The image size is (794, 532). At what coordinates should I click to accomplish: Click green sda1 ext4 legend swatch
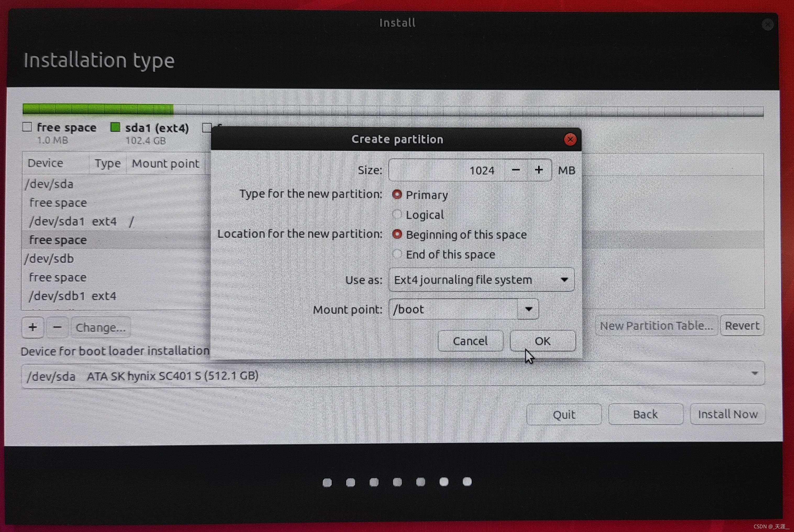[x=115, y=128]
